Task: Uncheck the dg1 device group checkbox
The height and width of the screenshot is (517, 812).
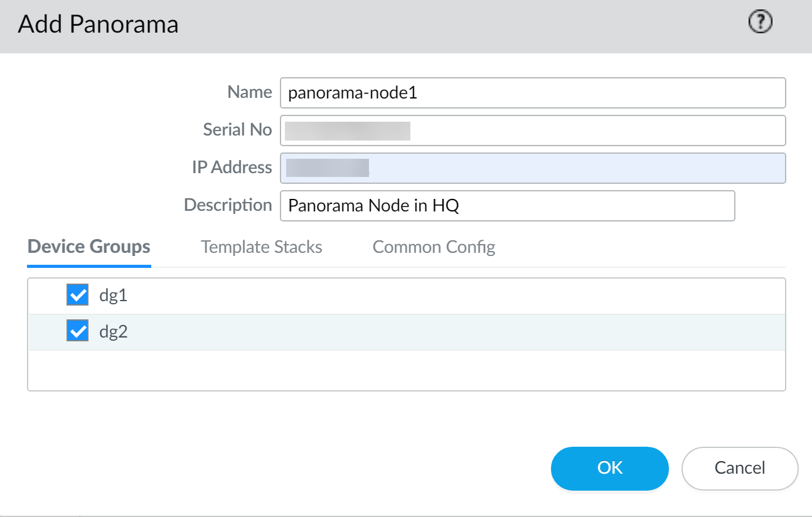Action: (77, 296)
